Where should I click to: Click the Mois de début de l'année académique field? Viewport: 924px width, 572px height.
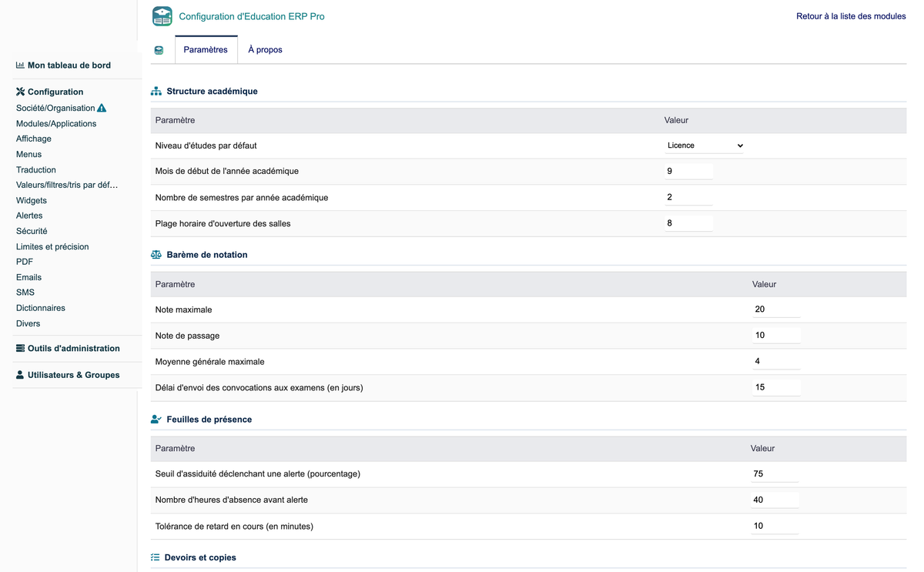pos(688,171)
